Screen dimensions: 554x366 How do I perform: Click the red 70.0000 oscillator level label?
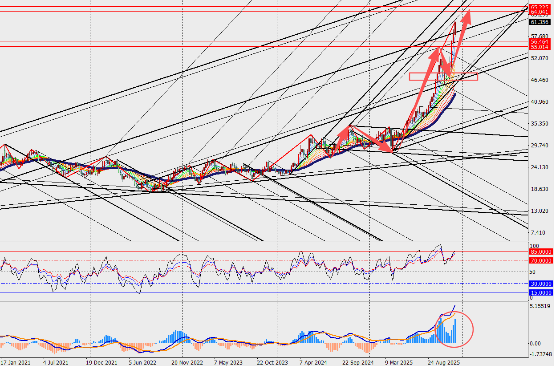coord(541,261)
